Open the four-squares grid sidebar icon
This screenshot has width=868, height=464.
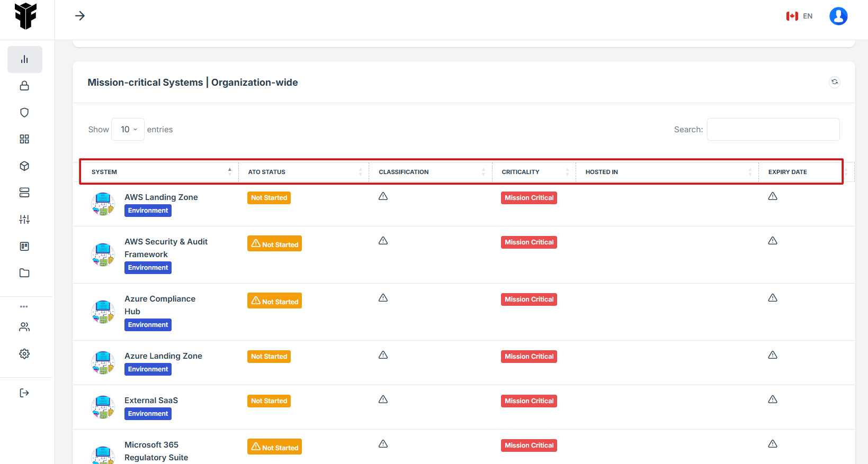(x=24, y=139)
